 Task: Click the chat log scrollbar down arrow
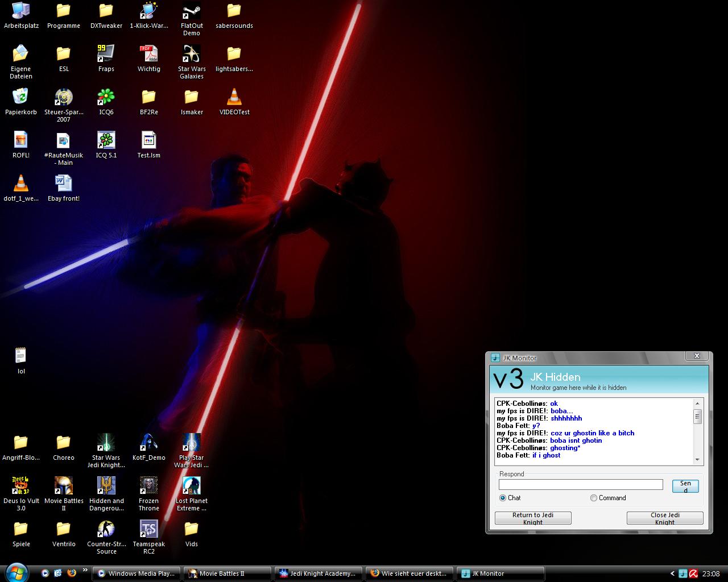[697, 459]
